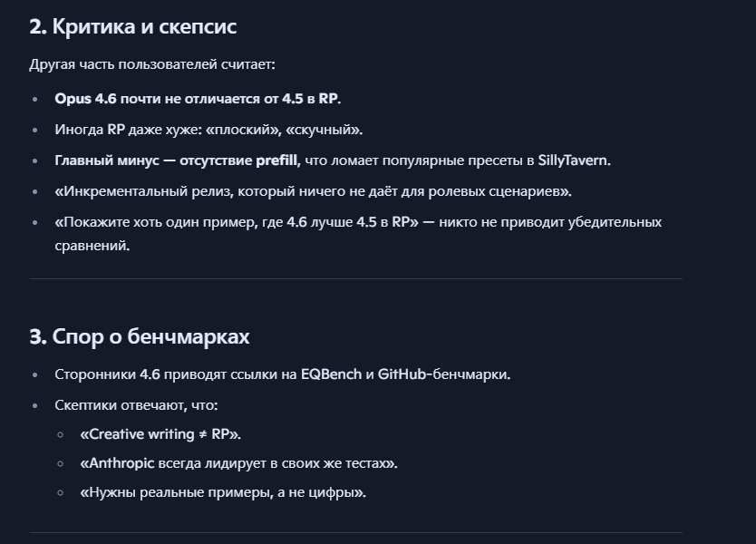Click the bold word "EQBench"
The height and width of the screenshot is (544, 756).
pyautogui.click(x=331, y=374)
